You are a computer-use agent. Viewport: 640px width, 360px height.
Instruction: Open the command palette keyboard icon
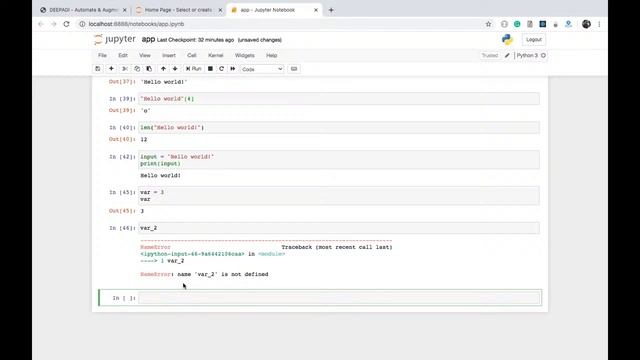(x=294, y=69)
